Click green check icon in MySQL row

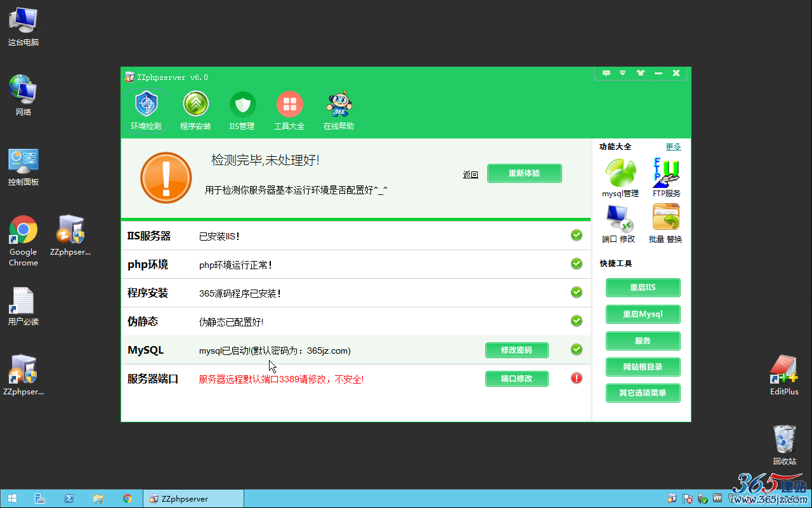tap(577, 349)
